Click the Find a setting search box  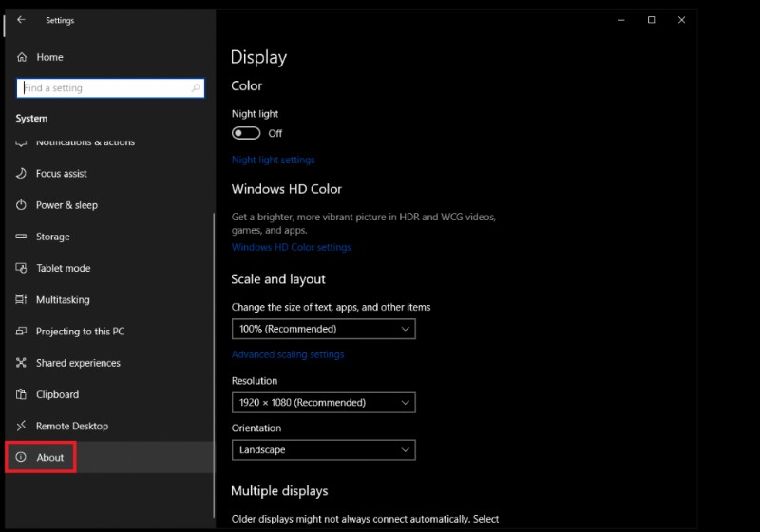[x=103, y=88]
